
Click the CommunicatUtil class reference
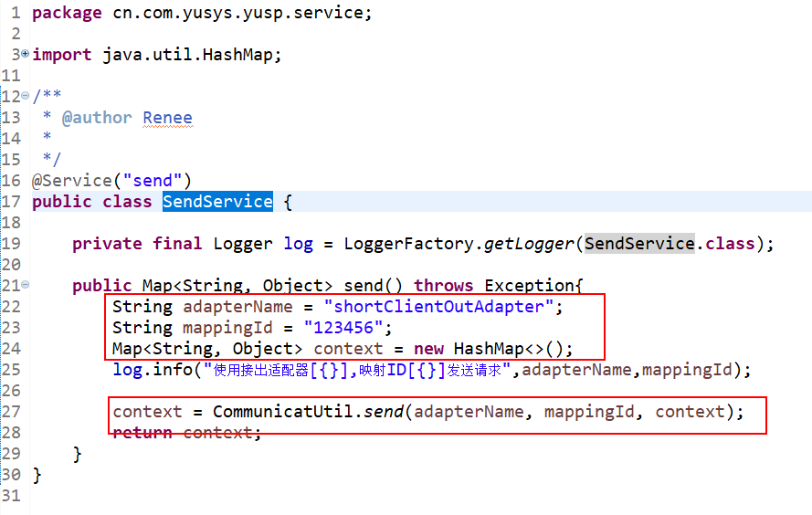point(282,412)
